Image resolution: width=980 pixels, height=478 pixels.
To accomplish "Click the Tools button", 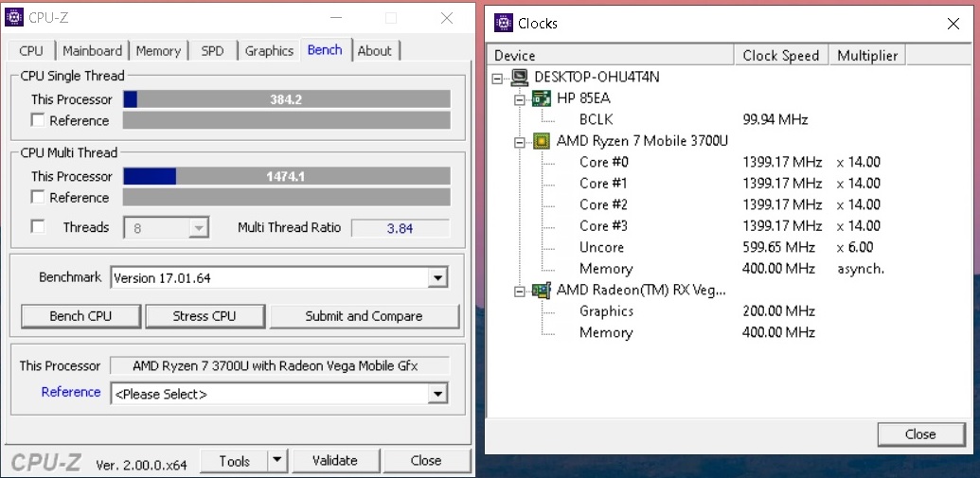I will click(235, 461).
